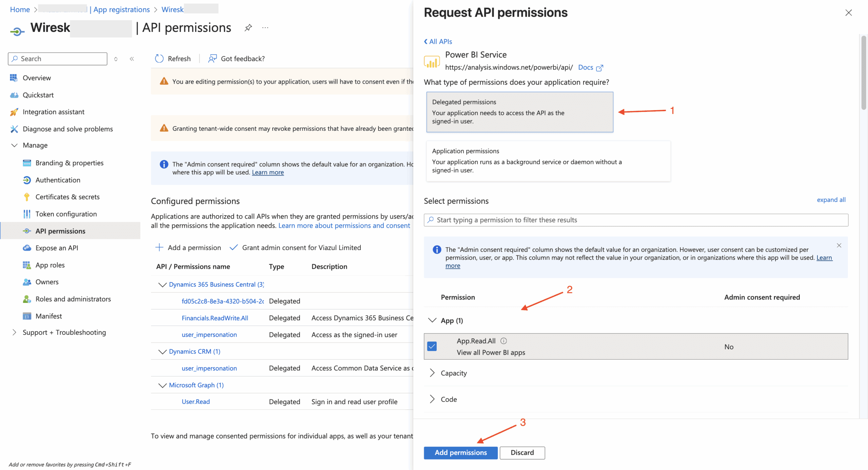The image size is (868, 470).
Task: Uncheck the App.Read.All permission checkbox
Action: (x=432, y=346)
